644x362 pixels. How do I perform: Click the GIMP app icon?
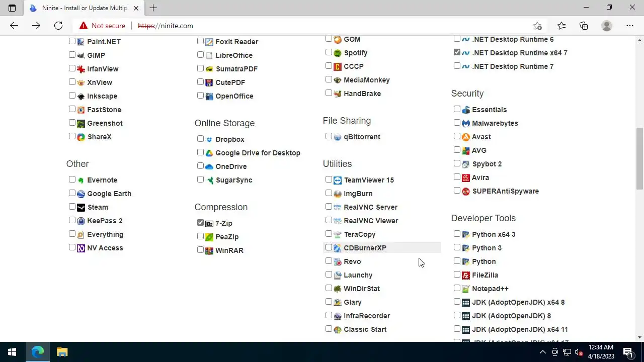(x=80, y=55)
